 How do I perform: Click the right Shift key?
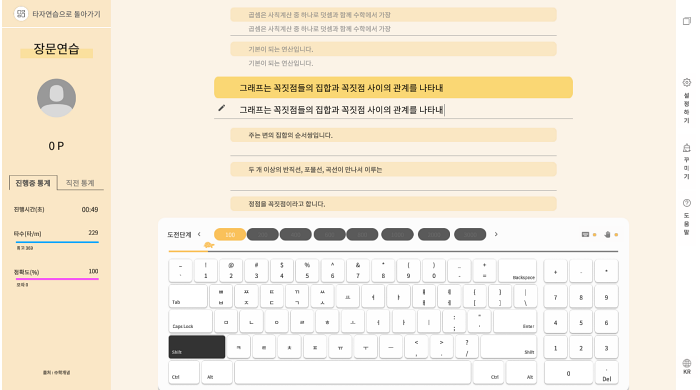(x=509, y=347)
